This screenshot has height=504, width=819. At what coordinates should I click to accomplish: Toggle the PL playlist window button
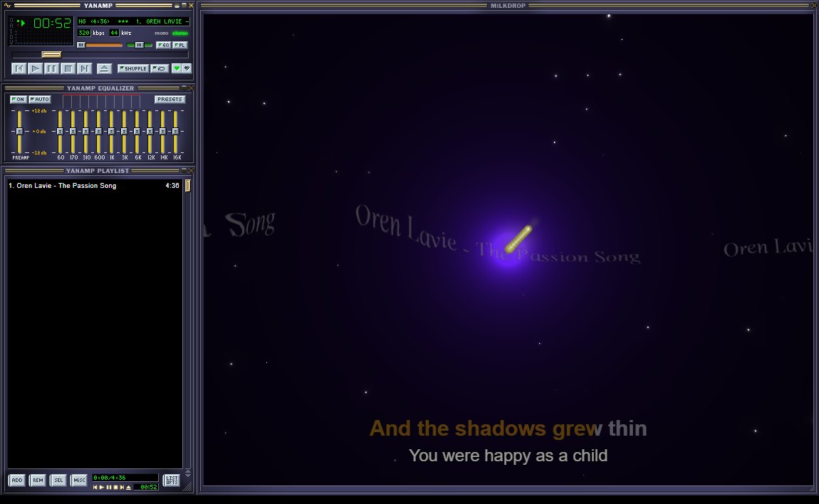point(179,45)
